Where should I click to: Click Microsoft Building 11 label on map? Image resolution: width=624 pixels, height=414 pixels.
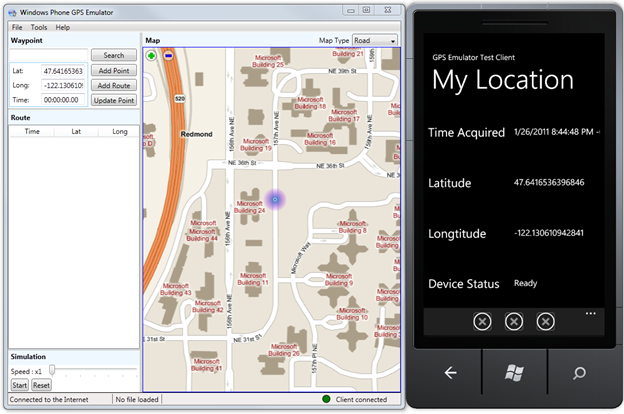tap(253, 279)
